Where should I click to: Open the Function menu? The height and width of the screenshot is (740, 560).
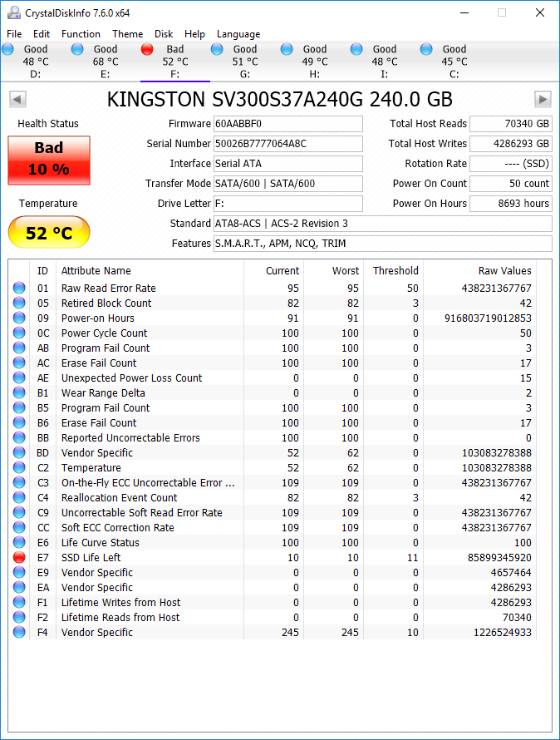[x=81, y=34]
